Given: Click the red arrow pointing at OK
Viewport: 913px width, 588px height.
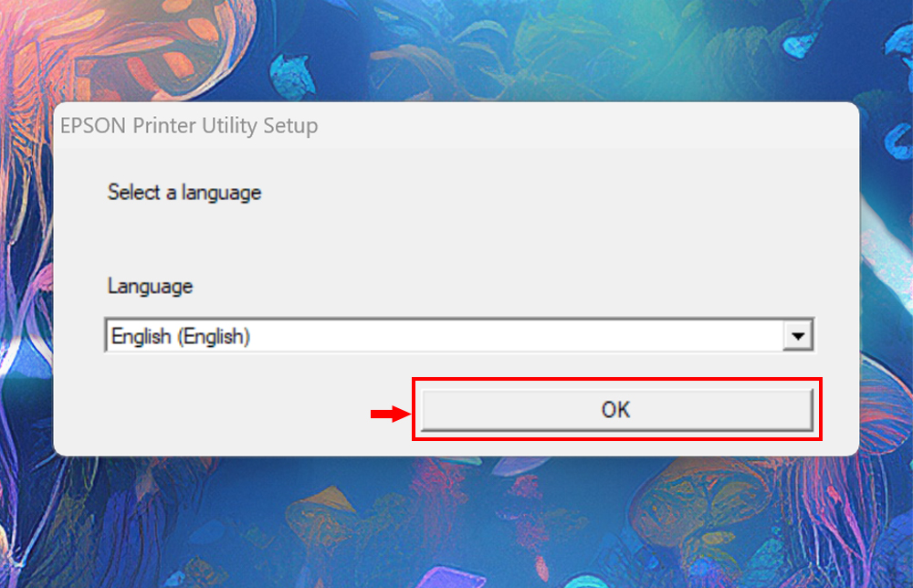Looking at the screenshot, I should pyautogui.click(x=387, y=415).
